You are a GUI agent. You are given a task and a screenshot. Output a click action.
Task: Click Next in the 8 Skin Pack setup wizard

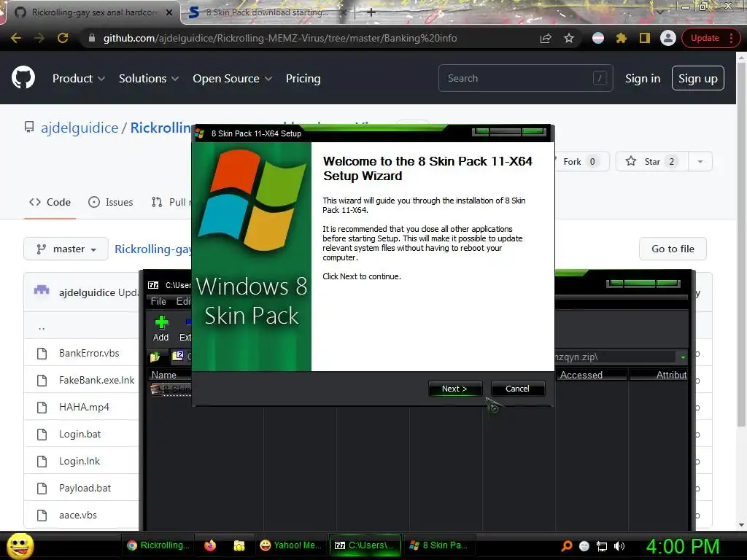(x=455, y=389)
